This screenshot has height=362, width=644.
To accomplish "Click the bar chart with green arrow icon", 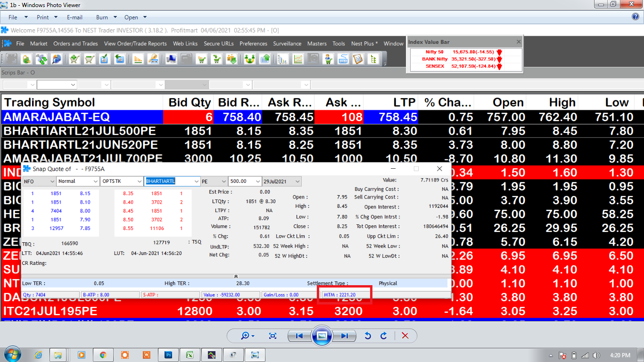I will 264,59.
